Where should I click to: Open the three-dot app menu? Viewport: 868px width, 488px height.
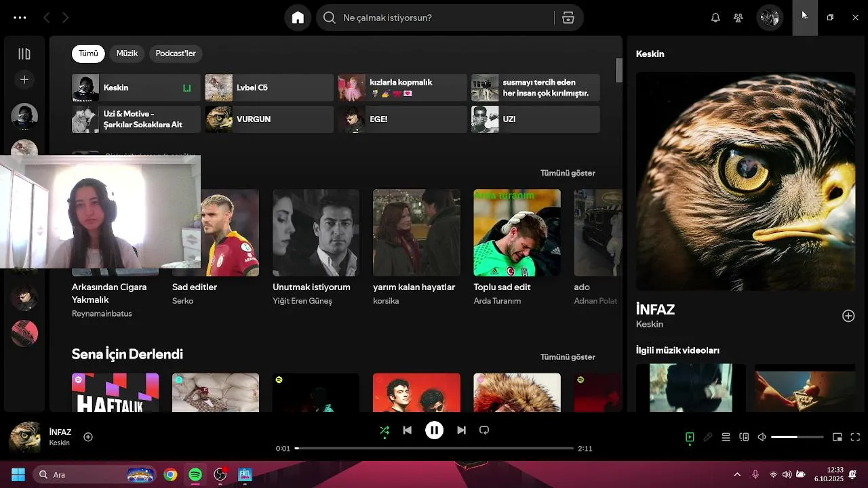(20, 18)
